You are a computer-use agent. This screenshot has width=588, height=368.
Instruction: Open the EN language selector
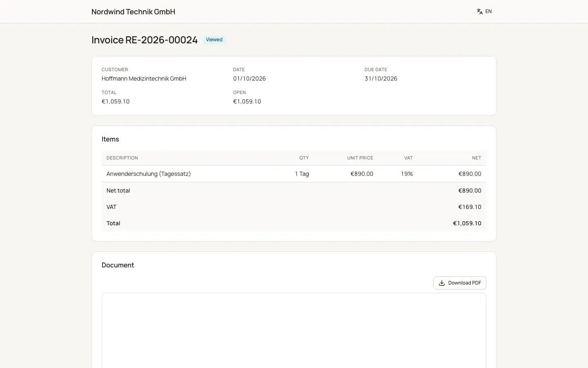[484, 11]
